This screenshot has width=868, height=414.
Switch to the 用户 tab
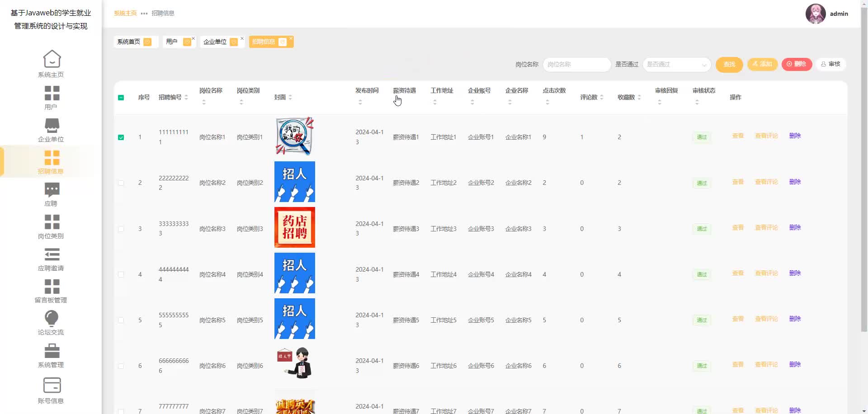[x=172, y=42]
